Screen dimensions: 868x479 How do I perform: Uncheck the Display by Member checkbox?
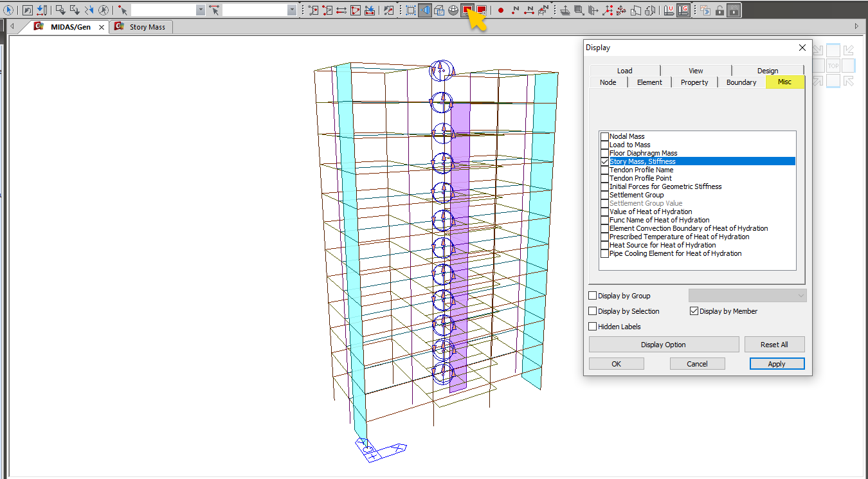[694, 311]
